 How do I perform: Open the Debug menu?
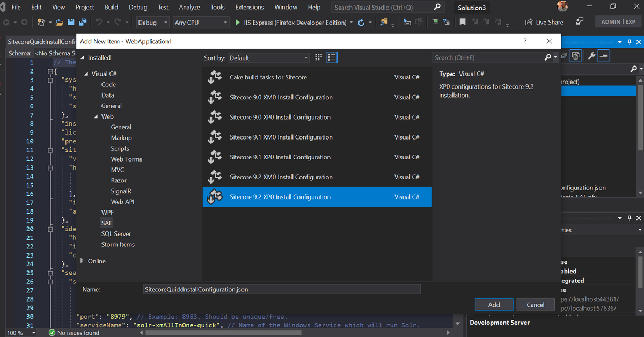[138, 7]
